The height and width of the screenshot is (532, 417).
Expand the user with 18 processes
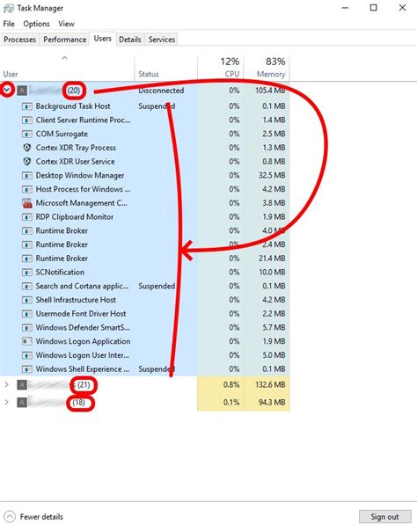point(6,403)
